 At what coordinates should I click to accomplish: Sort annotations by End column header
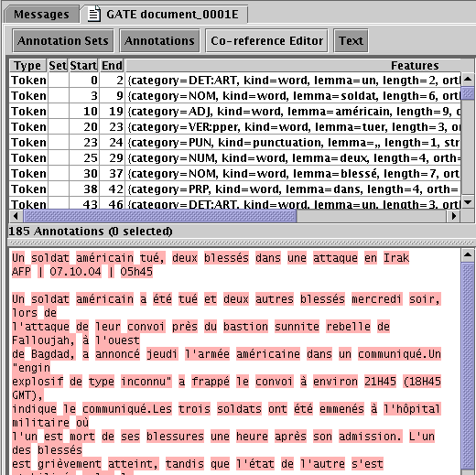coord(112,65)
